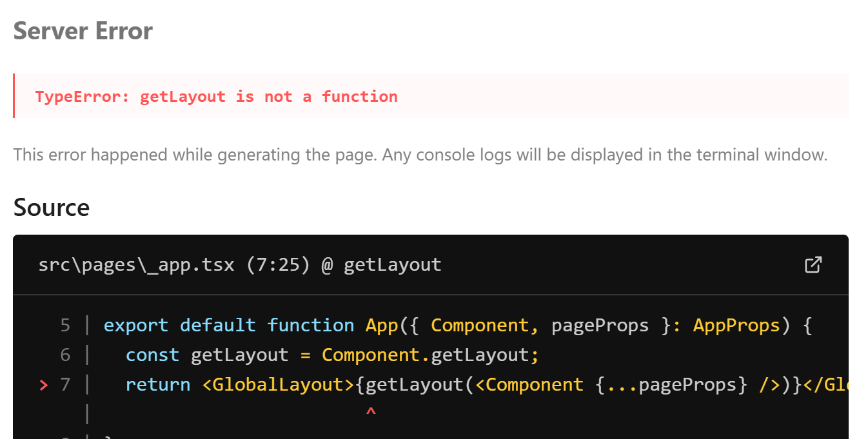This screenshot has height=439, width=868.
Task: Click the 'This error happened while generating' description
Action: [420, 155]
